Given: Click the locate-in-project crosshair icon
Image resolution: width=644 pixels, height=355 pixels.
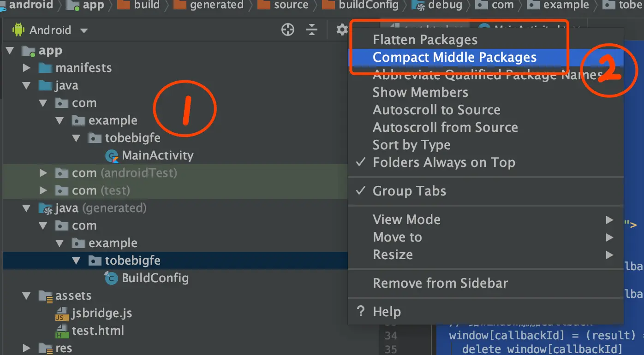Looking at the screenshot, I should [288, 30].
